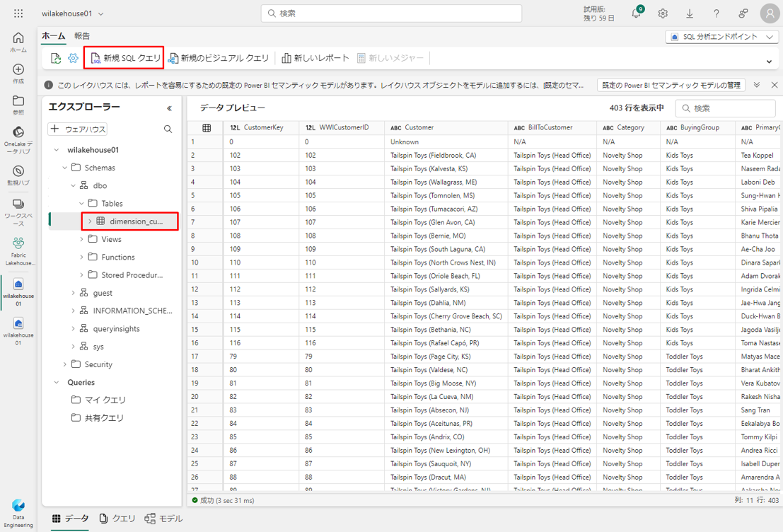The image size is (783, 532).
Task: Expand the Security folder
Action: pos(64,364)
